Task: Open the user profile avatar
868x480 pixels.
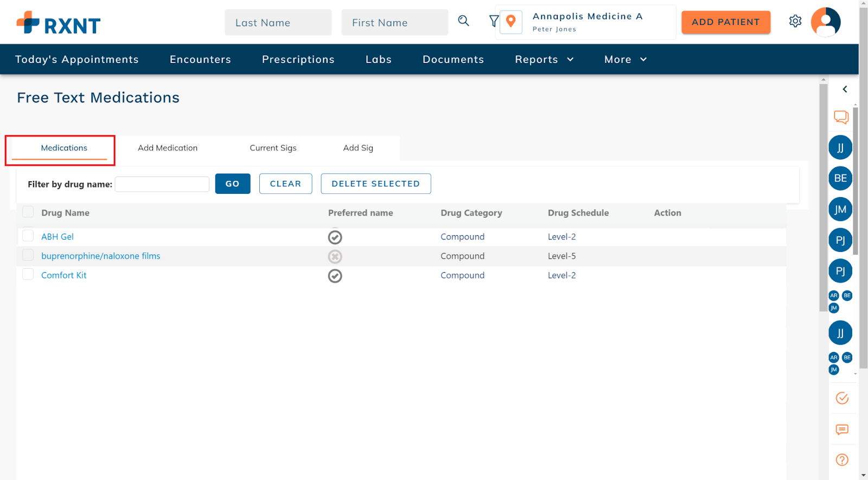Action: [x=825, y=22]
